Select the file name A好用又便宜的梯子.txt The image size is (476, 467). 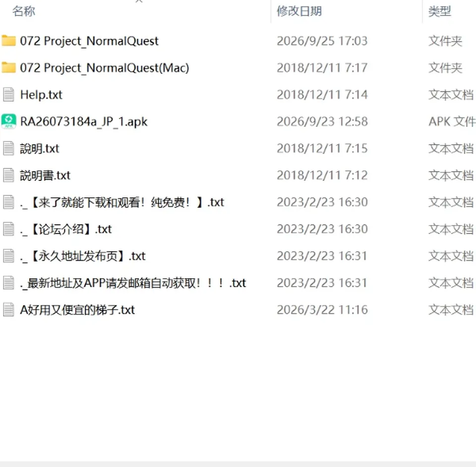77,310
